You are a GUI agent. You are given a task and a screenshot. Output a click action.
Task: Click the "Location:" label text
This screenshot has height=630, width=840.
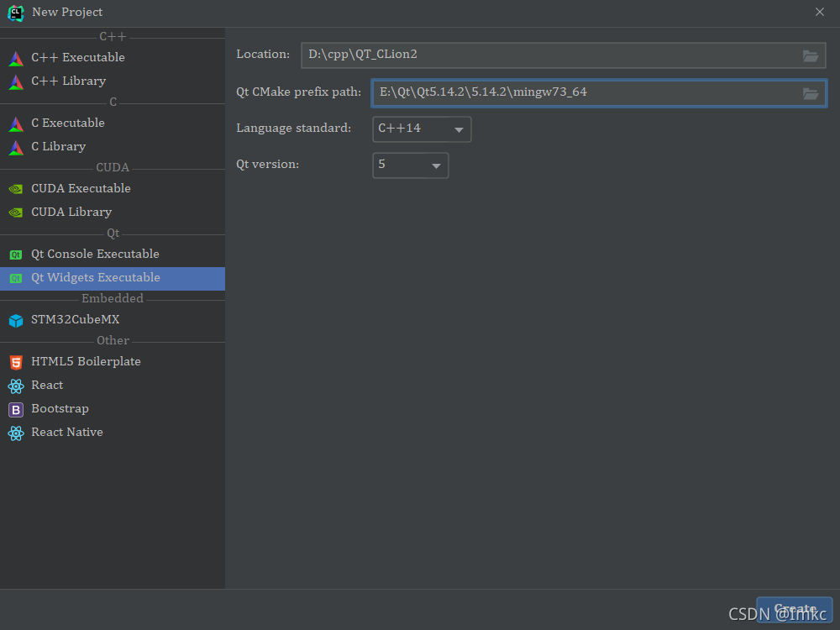263,54
